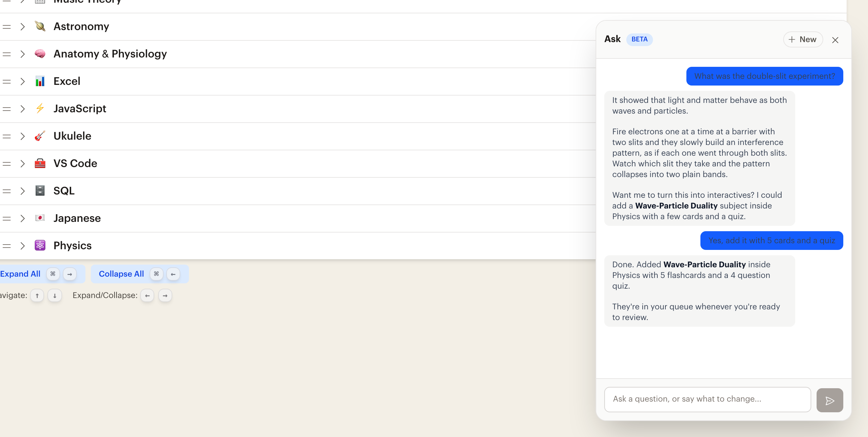This screenshot has width=868, height=437.
Task: Click the JavaScript lightning bolt icon
Action: click(40, 108)
